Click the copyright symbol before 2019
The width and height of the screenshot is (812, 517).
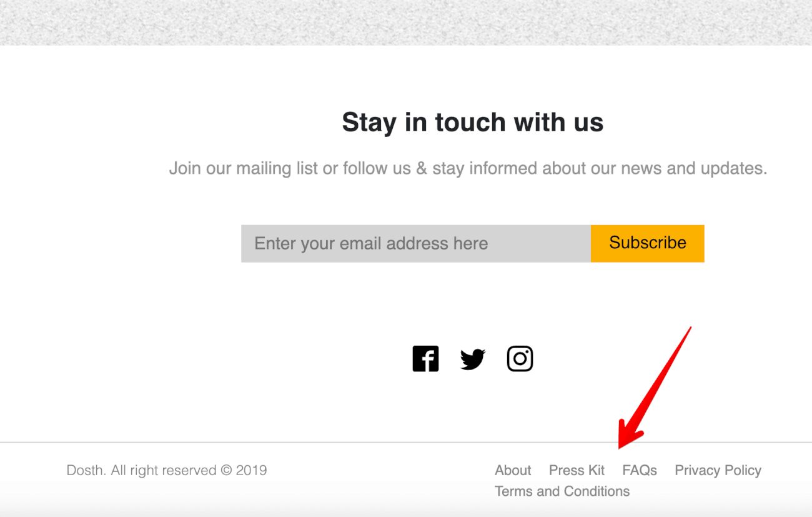click(x=226, y=470)
